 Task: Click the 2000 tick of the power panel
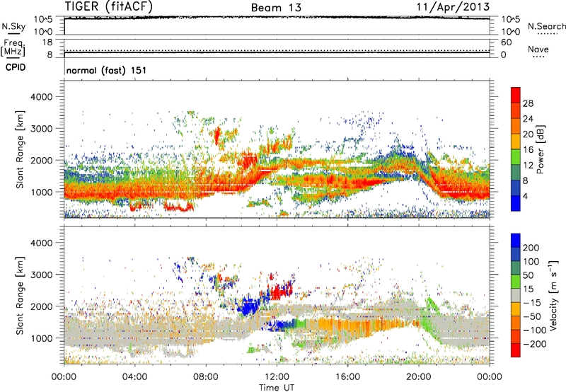click(42, 160)
